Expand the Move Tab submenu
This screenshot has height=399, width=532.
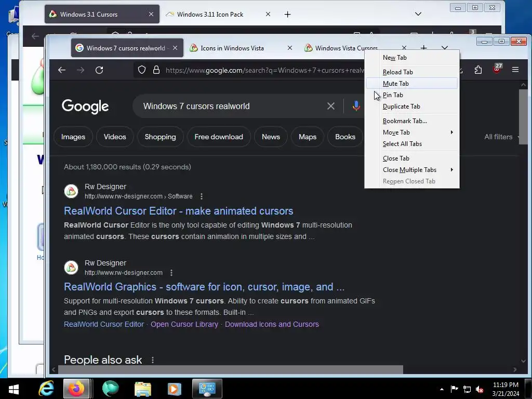point(412,132)
